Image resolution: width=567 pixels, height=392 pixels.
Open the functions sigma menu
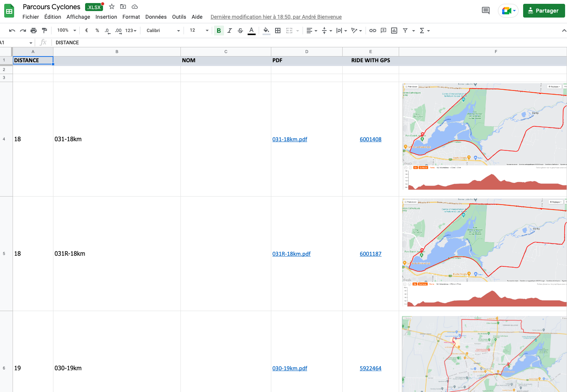(424, 31)
